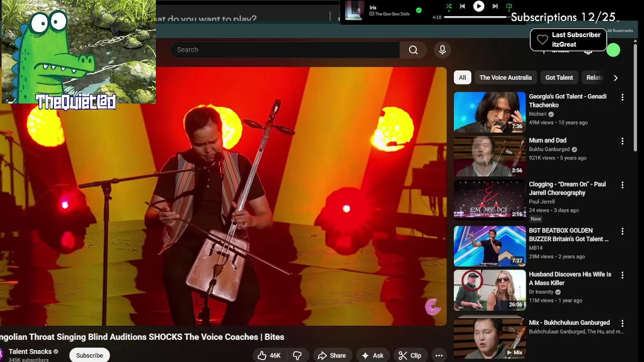
Task: Open the green account avatar menu
Action: tap(613, 50)
